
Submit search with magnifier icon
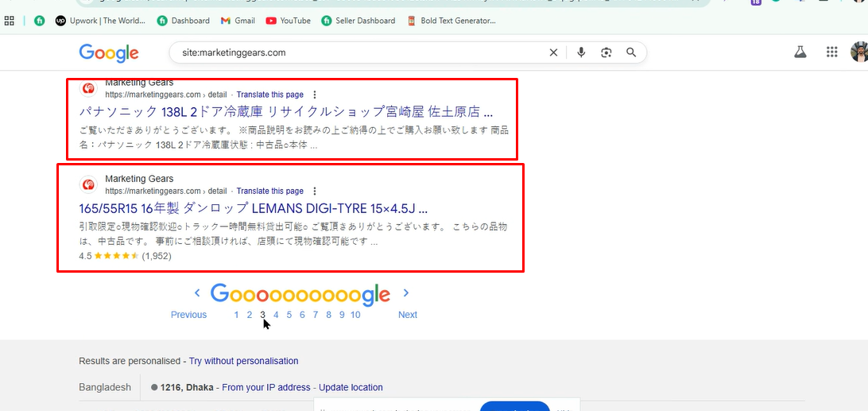(x=631, y=52)
